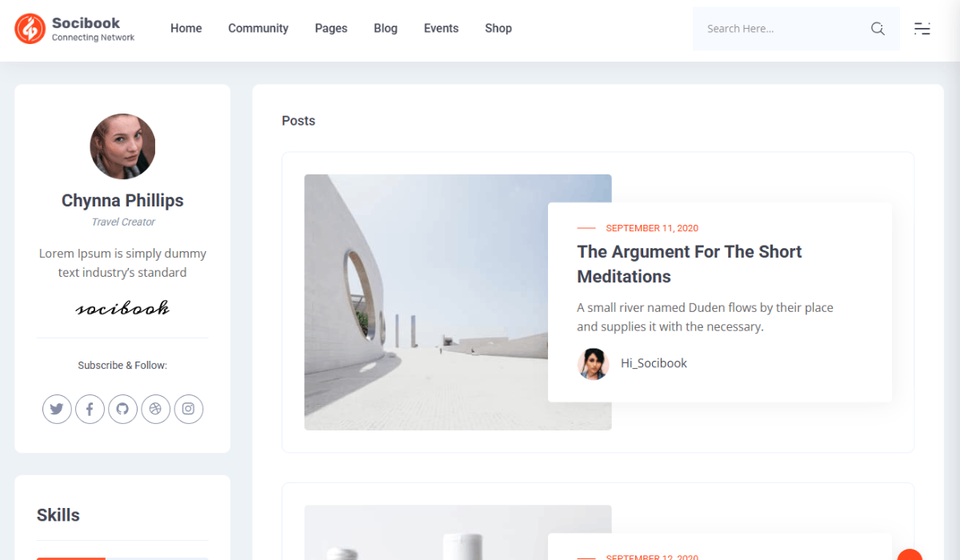Open the Shop menu item
Screen dimensions: 960x560
[x=498, y=28]
